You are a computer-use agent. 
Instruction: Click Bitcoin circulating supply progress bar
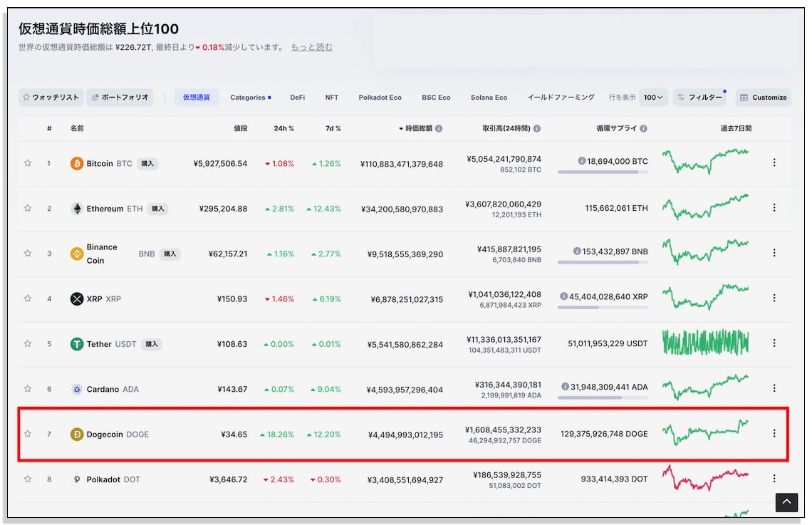(x=603, y=172)
